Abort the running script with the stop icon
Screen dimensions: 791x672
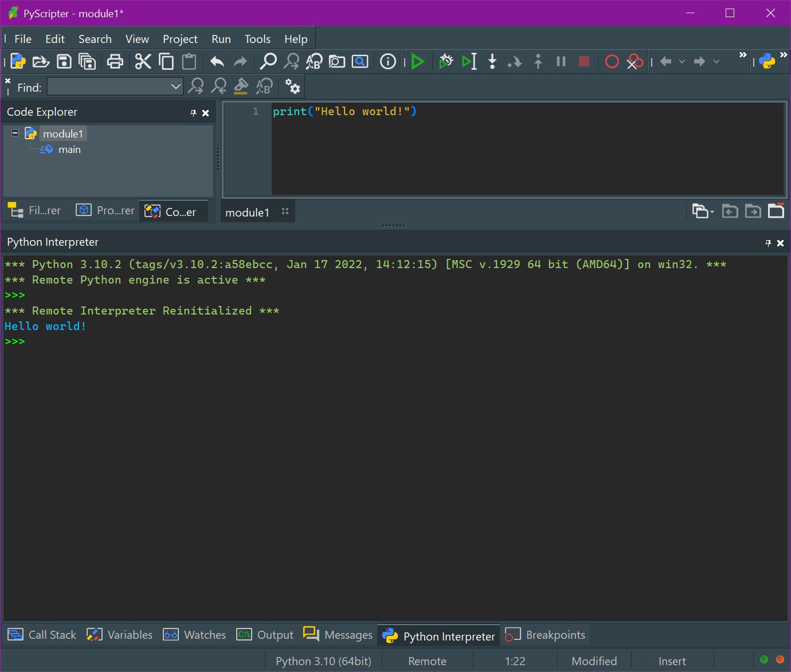pyautogui.click(x=584, y=61)
